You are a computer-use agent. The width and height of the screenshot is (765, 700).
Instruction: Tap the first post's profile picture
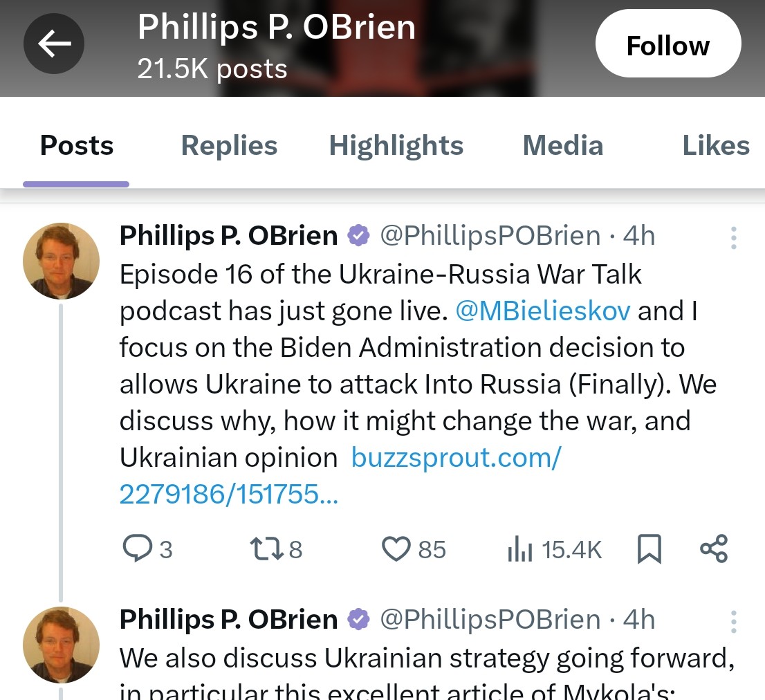(61, 261)
